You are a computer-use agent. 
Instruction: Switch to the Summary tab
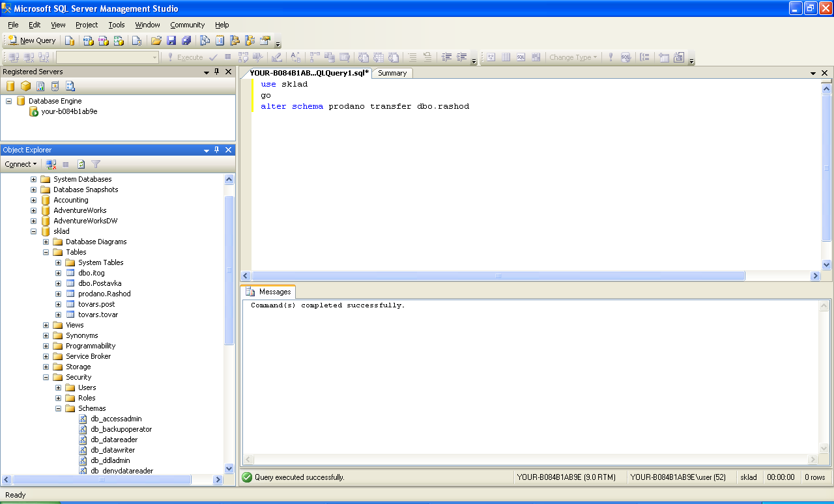[x=392, y=73]
